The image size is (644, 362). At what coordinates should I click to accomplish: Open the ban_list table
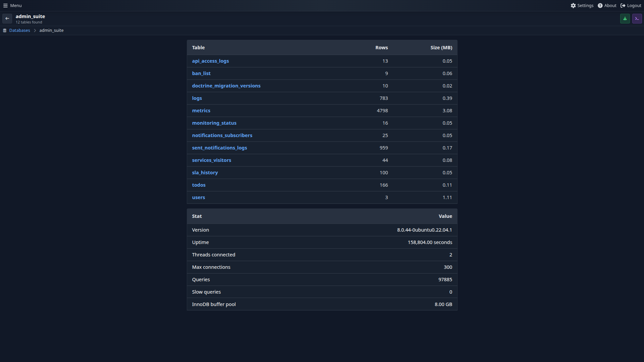[201, 73]
